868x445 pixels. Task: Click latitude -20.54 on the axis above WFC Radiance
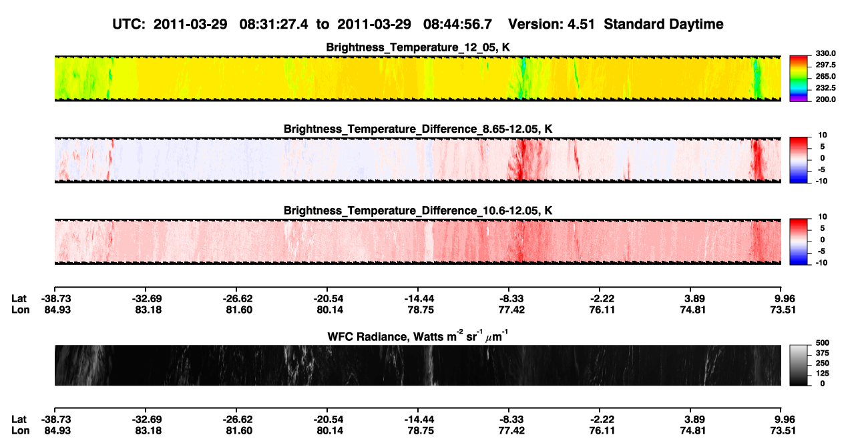327,298
